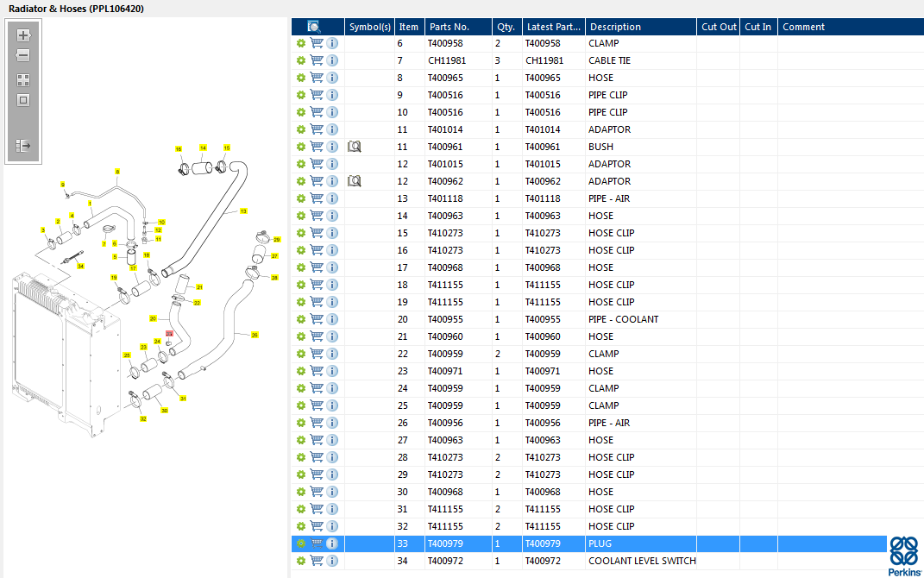Select callout 32 on the diagram
Viewport: 924px width, 578px height.
[x=143, y=419]
